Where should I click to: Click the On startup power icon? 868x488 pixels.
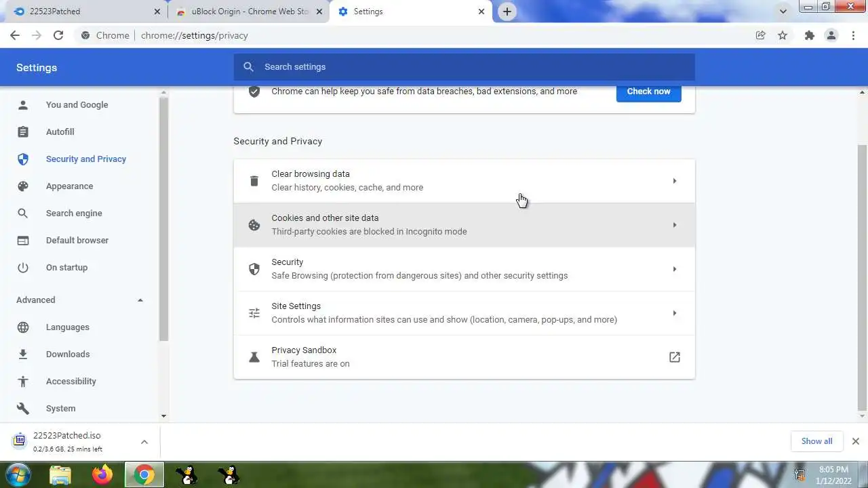[x=23, y=268]
